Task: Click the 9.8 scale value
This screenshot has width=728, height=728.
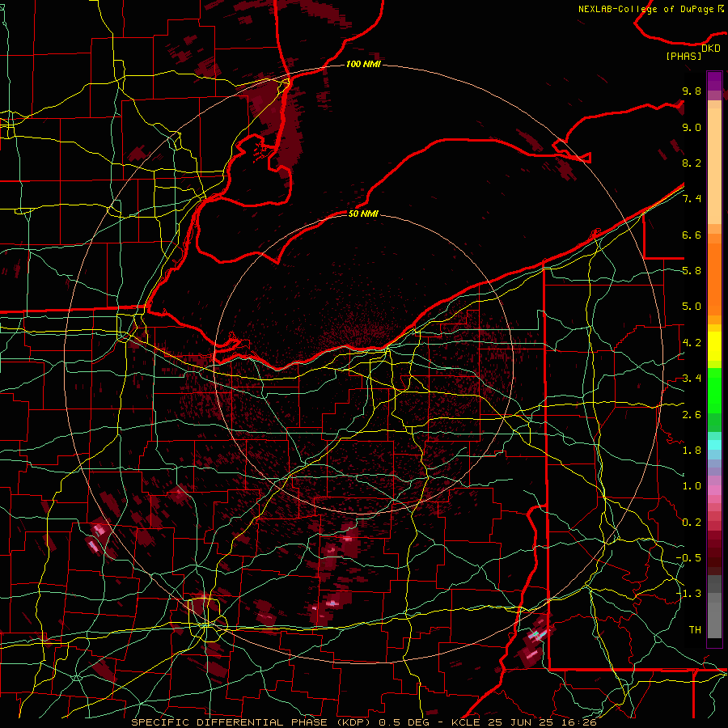Action: 692,91
